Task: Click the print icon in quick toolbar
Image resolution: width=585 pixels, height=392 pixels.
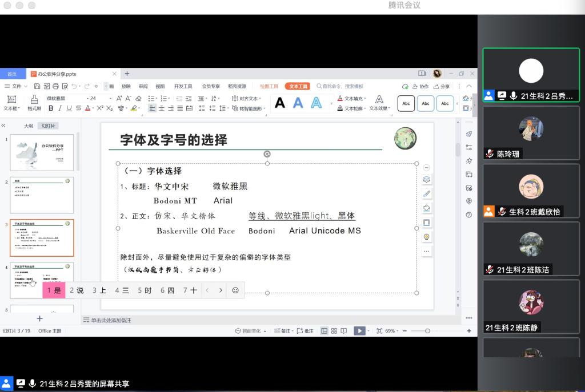Action: click(55, 86)
